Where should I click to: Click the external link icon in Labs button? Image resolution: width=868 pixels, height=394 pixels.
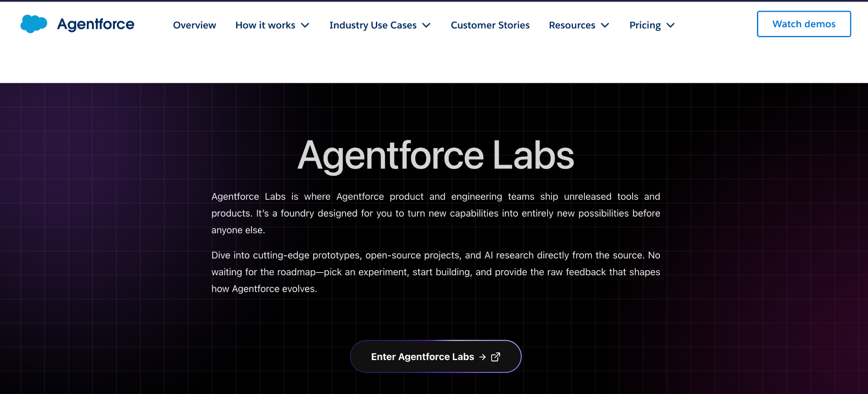[495, 357]
